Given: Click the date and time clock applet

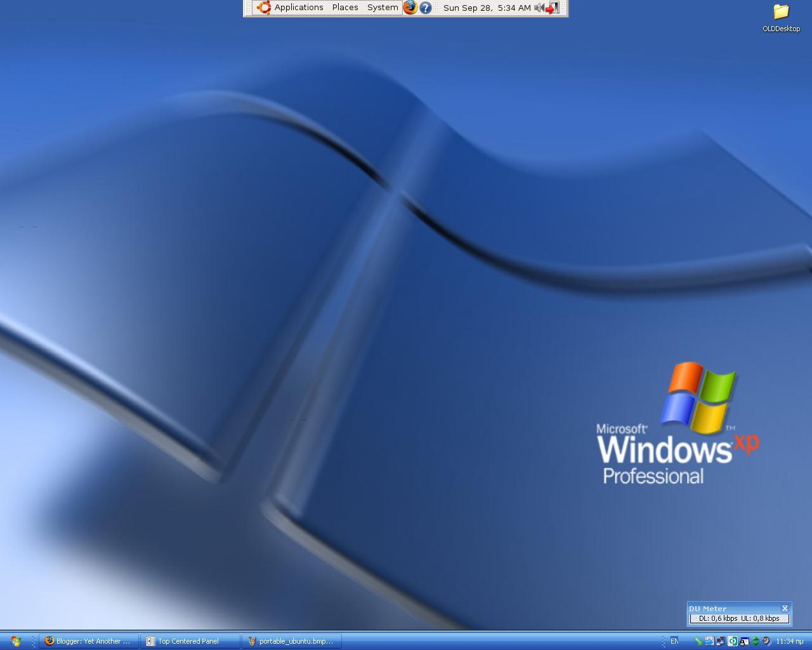Looking at the screenshot, I should tap(487, 8).
